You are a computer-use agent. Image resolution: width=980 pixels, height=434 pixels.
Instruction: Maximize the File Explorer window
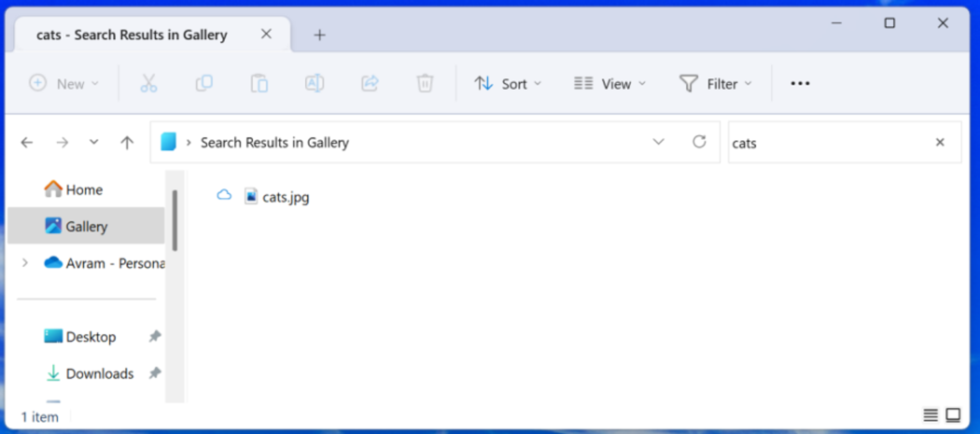pyautogui.click(x=890, y=23)
